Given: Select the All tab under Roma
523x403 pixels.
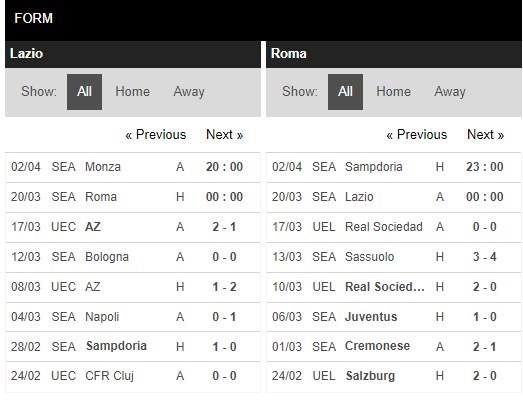Looking at the screenshot, I should click(x=345, y=92).
